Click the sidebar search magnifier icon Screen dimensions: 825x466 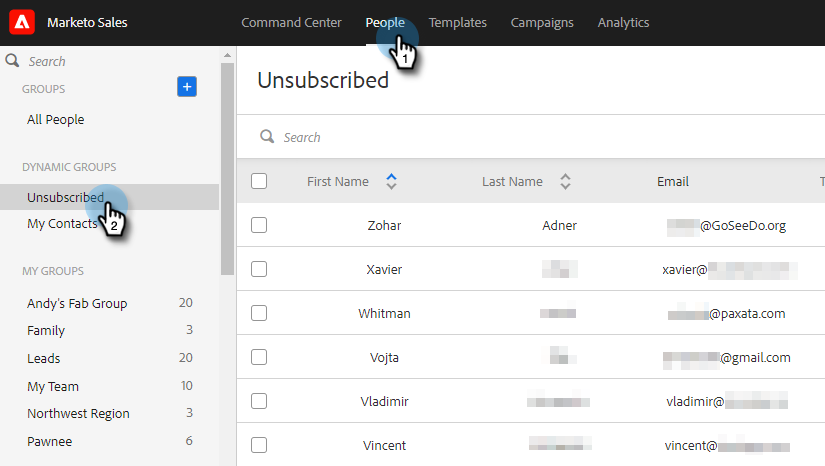13,61
